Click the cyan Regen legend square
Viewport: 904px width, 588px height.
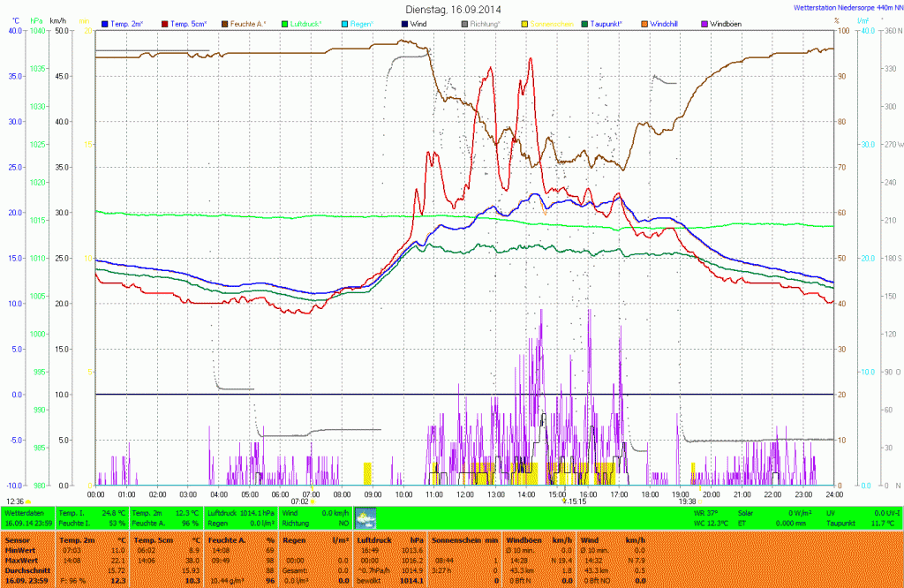tap(345, 23)
